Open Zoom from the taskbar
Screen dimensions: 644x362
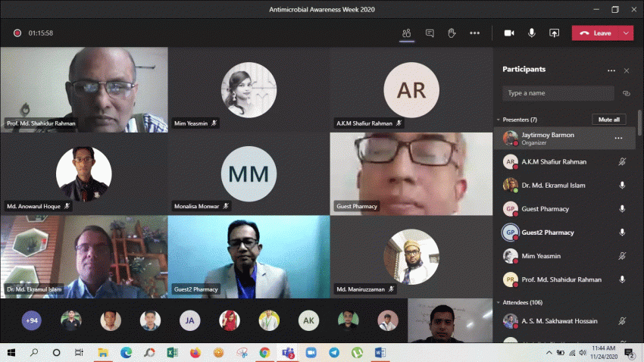point(311,353)
